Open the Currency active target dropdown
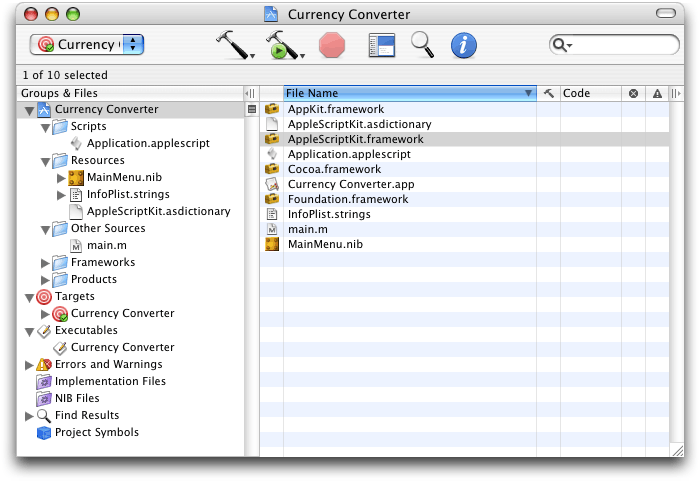 point(87,45)
